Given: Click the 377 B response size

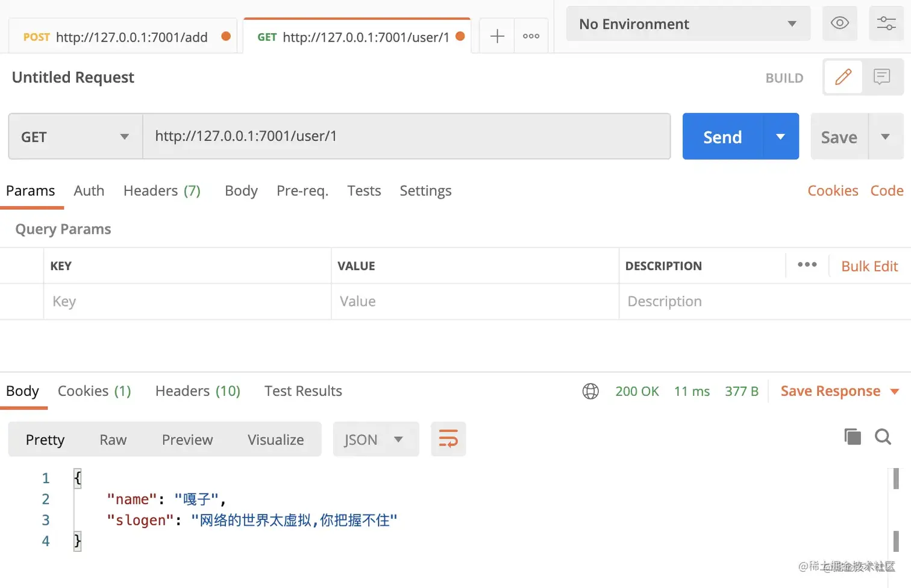Looking at the screenshot, I should coord(742,392).
